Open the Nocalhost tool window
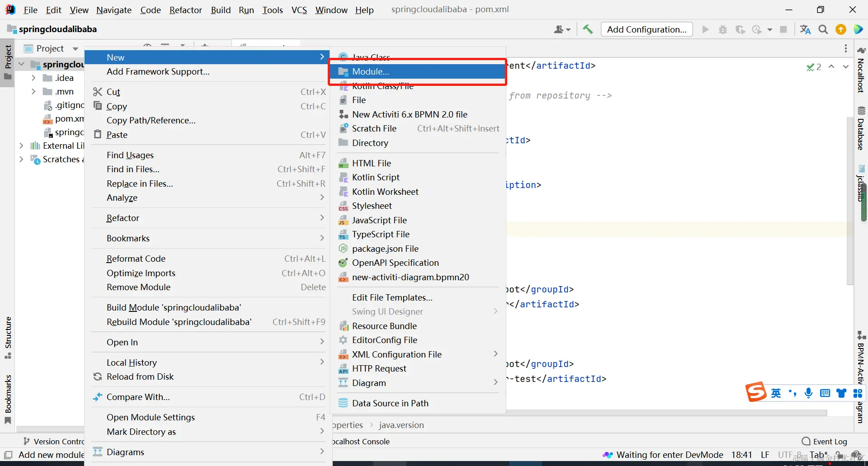Screen dimensions: 868x466 click(x=861, y=70)
